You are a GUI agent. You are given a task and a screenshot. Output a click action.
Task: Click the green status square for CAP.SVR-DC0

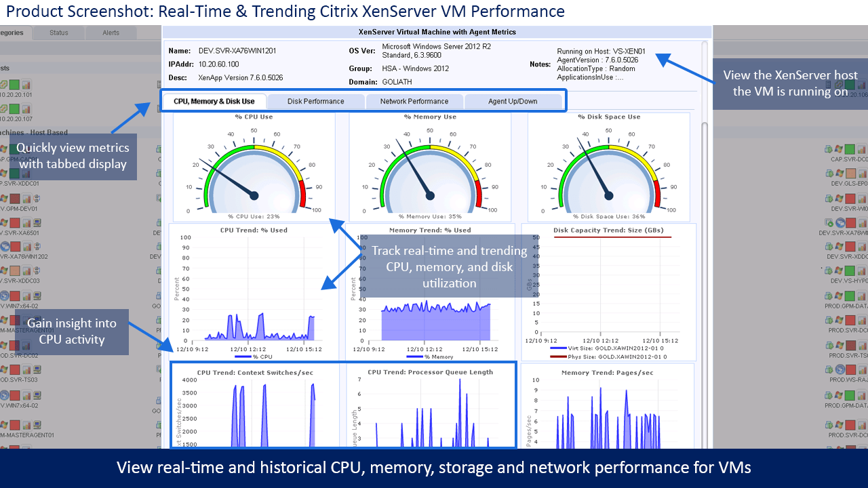[x=850, y=149]
